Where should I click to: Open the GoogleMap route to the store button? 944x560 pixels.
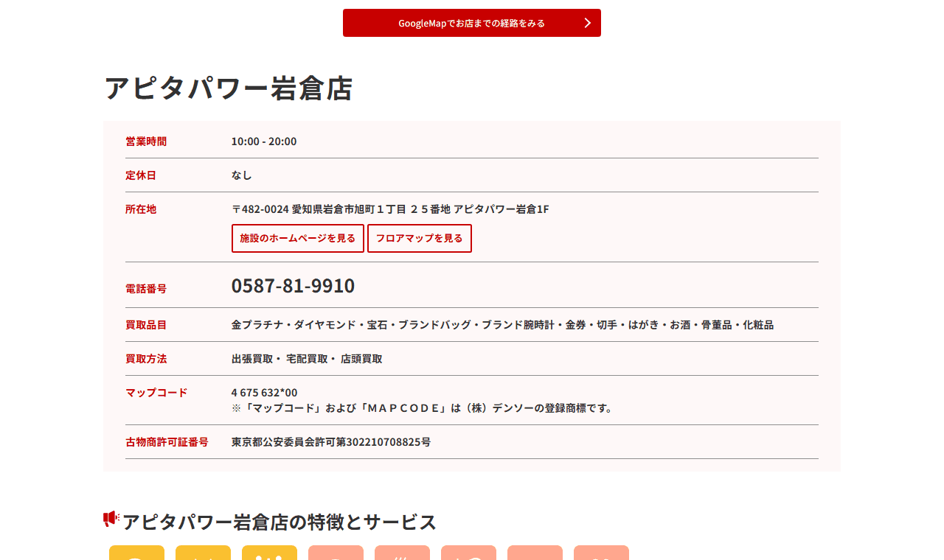[x=472, y=23]
